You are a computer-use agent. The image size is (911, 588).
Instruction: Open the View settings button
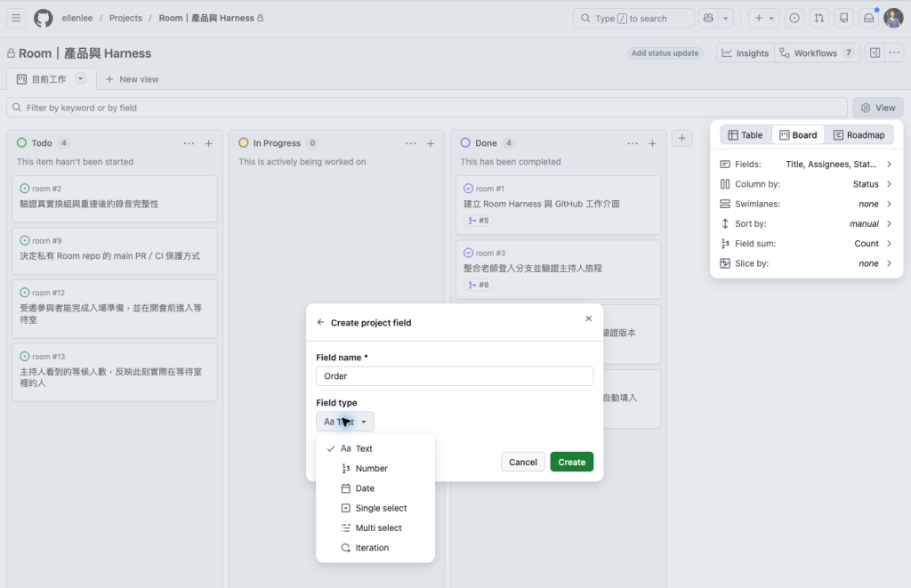(x=878, y=108)
